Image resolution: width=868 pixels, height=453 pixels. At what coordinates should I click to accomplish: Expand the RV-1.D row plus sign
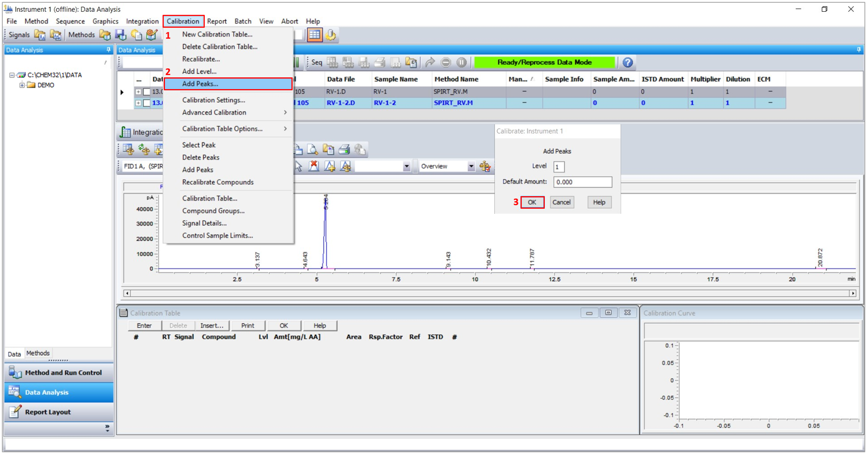138,92
